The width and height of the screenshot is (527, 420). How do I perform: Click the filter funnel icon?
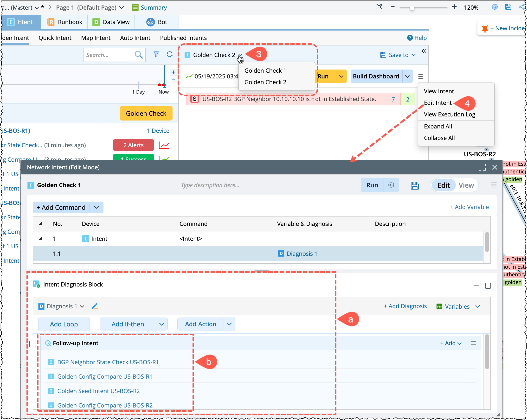pos(156,54)
